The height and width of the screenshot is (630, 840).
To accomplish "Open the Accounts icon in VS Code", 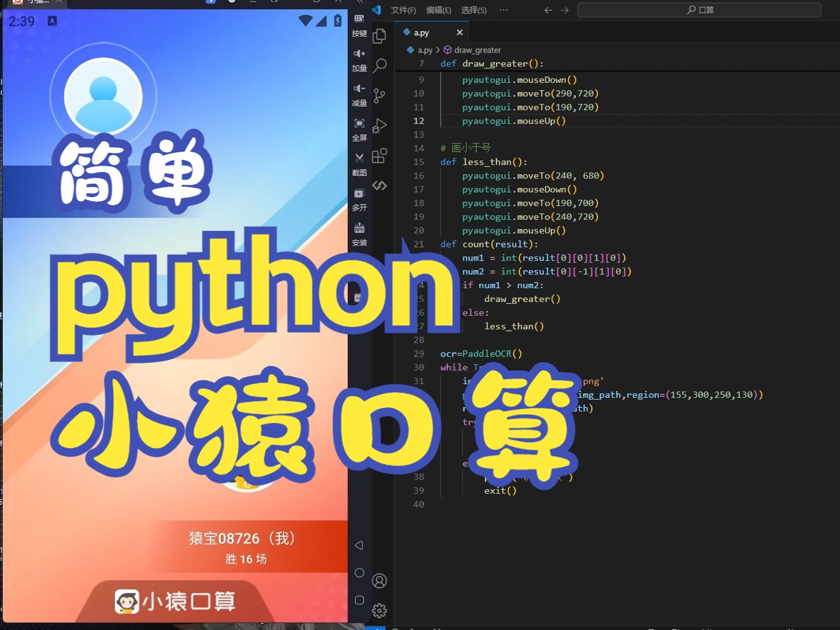I will [x=380, y=581].
